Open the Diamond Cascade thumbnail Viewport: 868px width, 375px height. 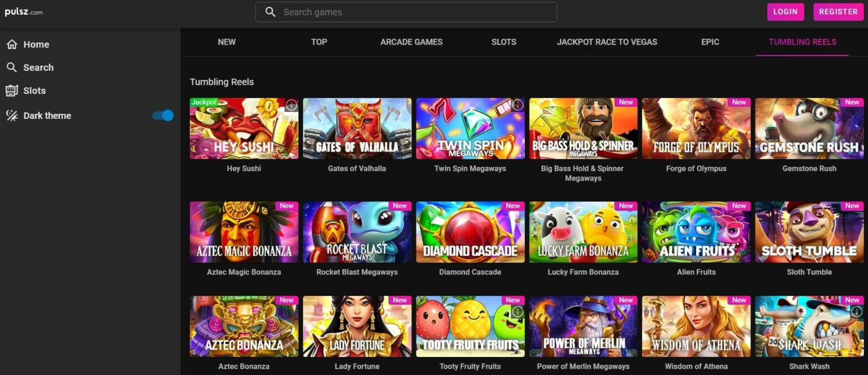(x=470, y=232)
